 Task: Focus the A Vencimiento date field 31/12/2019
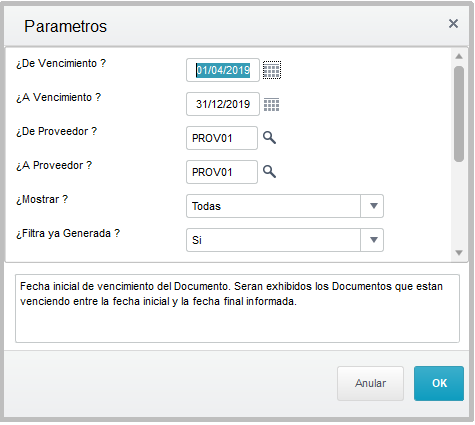(223, 104)
